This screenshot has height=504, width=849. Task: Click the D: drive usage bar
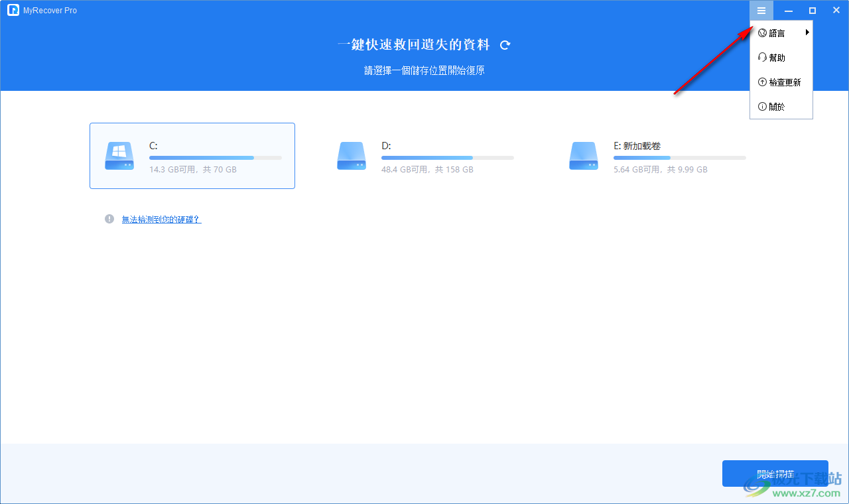click(448, 157)
